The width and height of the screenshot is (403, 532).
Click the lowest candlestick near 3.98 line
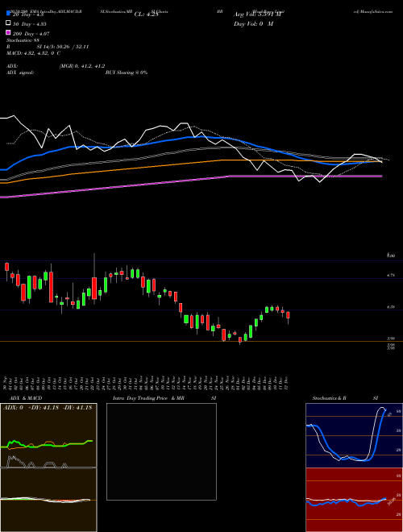pos(240,339)
